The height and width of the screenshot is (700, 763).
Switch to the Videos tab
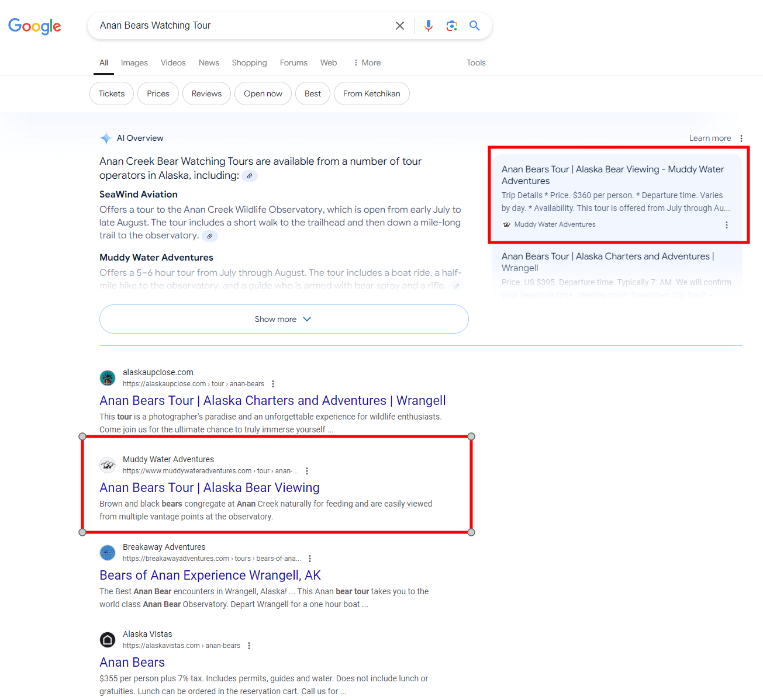173,63
